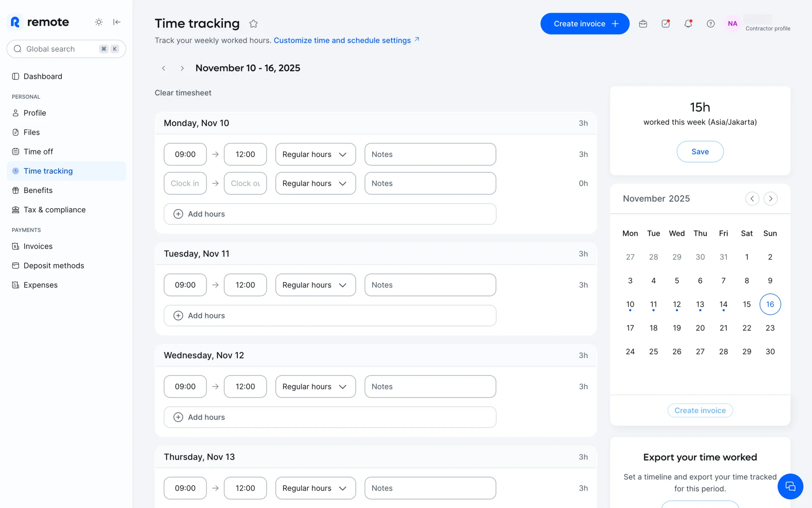Open notifications bell
The image size is (812, 508).
pos(688,24)
